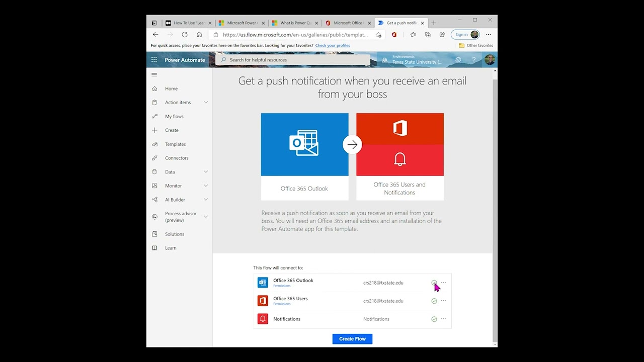Open My flows in the sidebar

coord(174,116)
